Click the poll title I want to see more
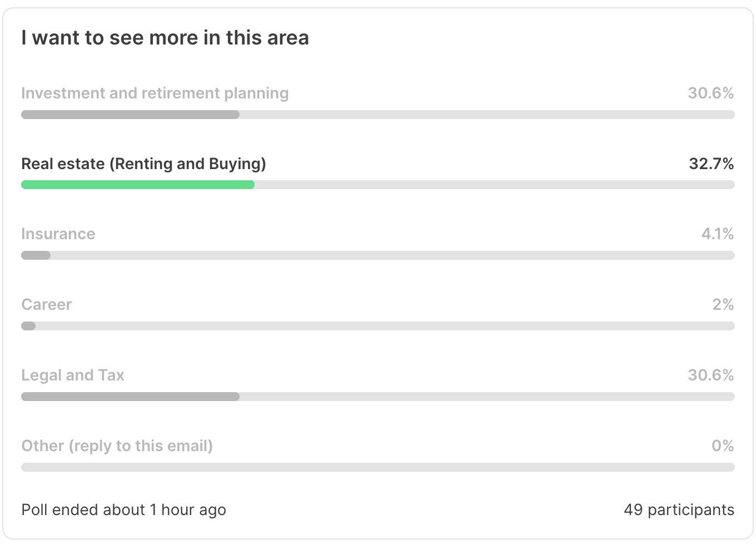 165,38
